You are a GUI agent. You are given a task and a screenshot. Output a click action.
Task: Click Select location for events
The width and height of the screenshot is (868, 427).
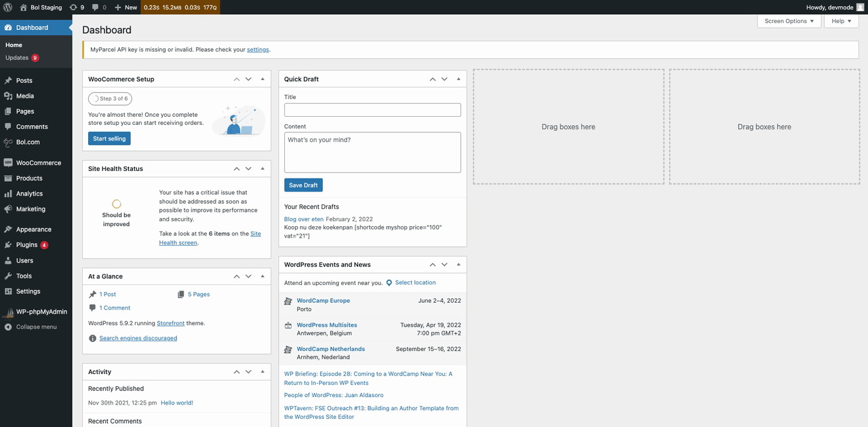coord(415,282)
